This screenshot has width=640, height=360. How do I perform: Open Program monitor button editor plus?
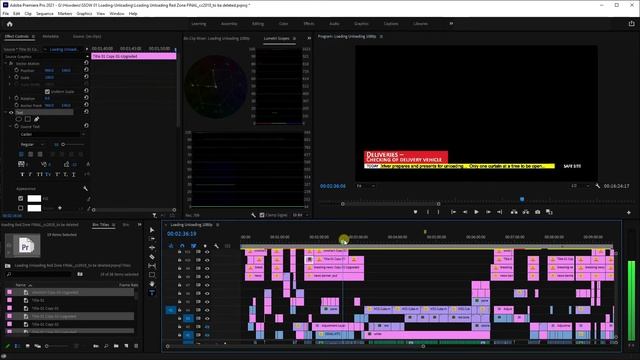pos(629,212)
